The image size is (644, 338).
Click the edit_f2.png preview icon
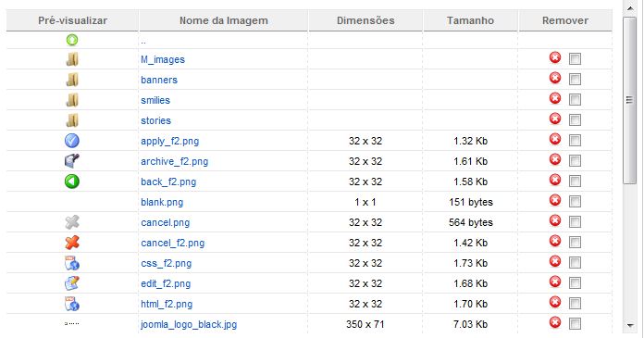pos(72,283)
